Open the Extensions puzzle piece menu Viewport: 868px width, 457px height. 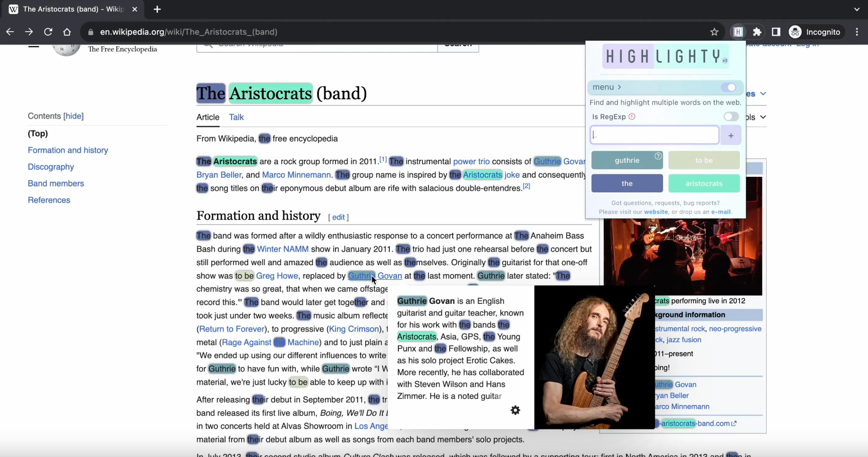[757, 32]
